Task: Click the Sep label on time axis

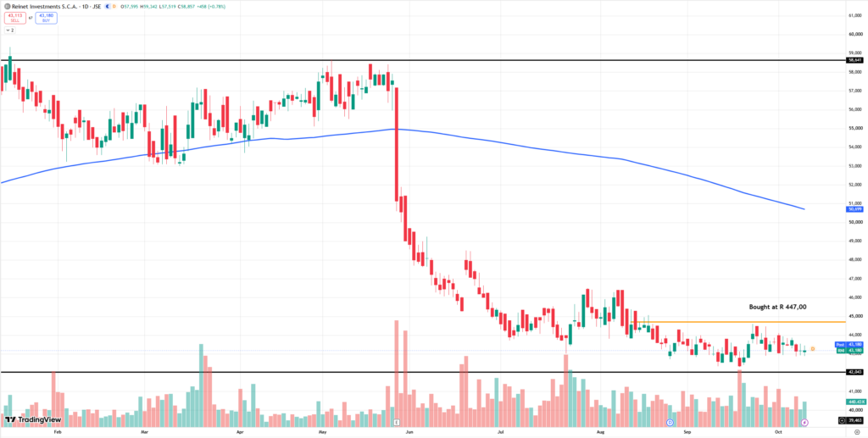Action: pos(687,432)
